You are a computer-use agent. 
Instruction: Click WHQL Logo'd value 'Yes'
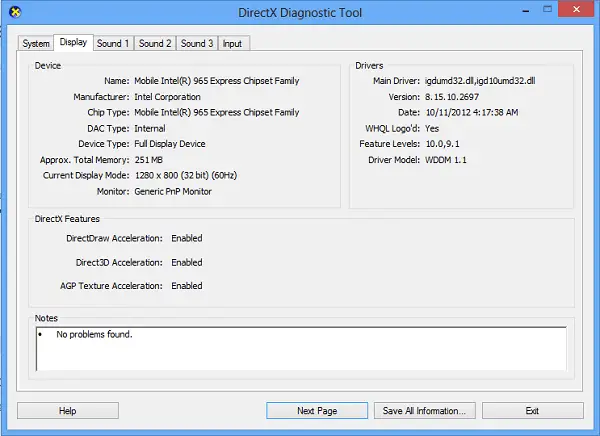432,128
